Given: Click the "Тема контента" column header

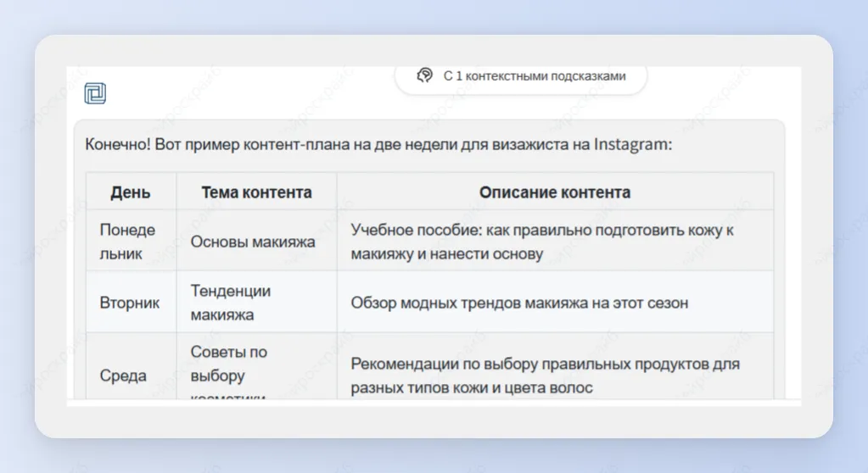Looking at the screenshot, I should click(x=256, y=192).
